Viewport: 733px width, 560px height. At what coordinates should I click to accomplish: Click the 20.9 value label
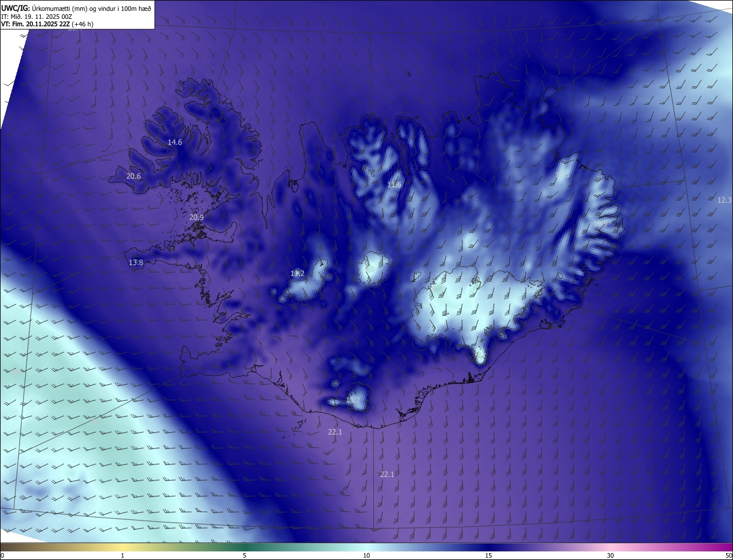196,218
